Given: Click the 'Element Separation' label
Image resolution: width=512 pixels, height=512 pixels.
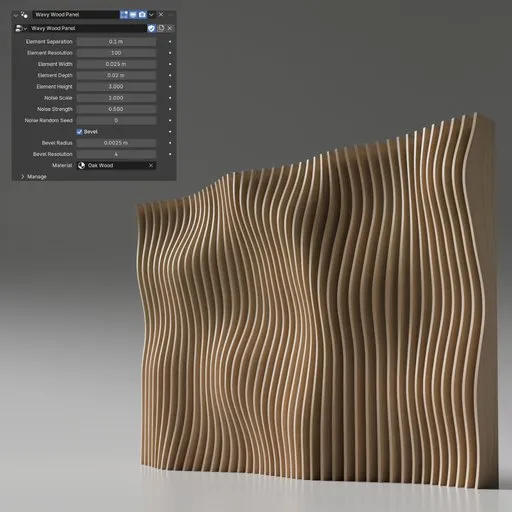Looking at the screenshot, I should pos(49,42).
